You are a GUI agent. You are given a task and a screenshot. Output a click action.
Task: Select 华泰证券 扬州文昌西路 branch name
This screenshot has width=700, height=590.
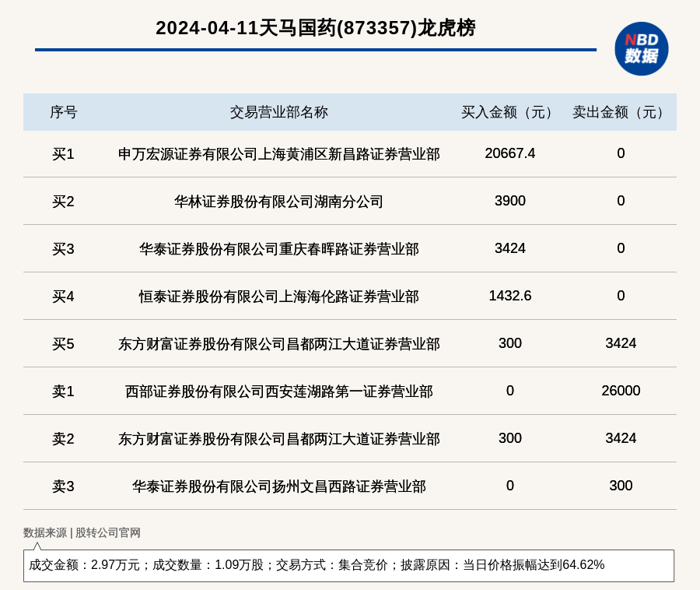279,486
